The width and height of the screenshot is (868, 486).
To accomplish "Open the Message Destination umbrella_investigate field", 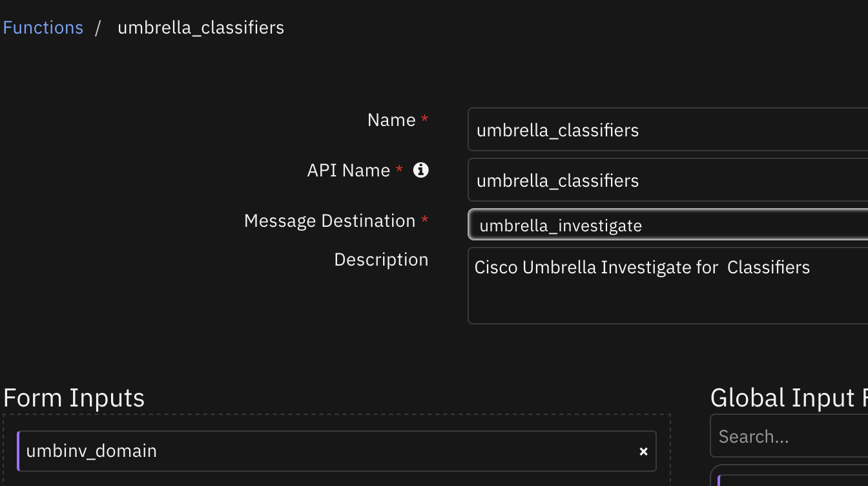I will click(668, 225).
